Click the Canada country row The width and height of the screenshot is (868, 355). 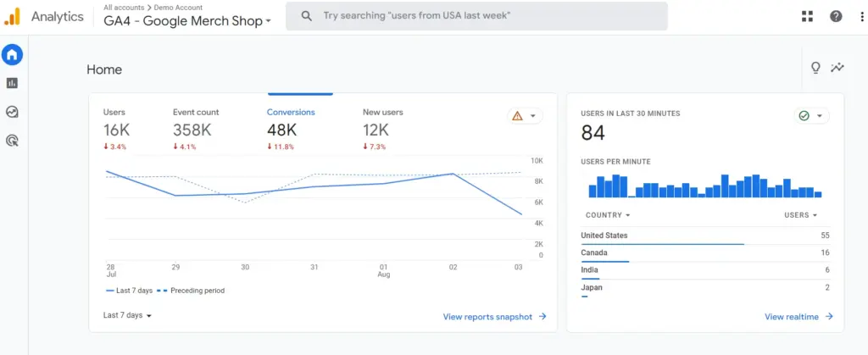click(x=705, y=254)
